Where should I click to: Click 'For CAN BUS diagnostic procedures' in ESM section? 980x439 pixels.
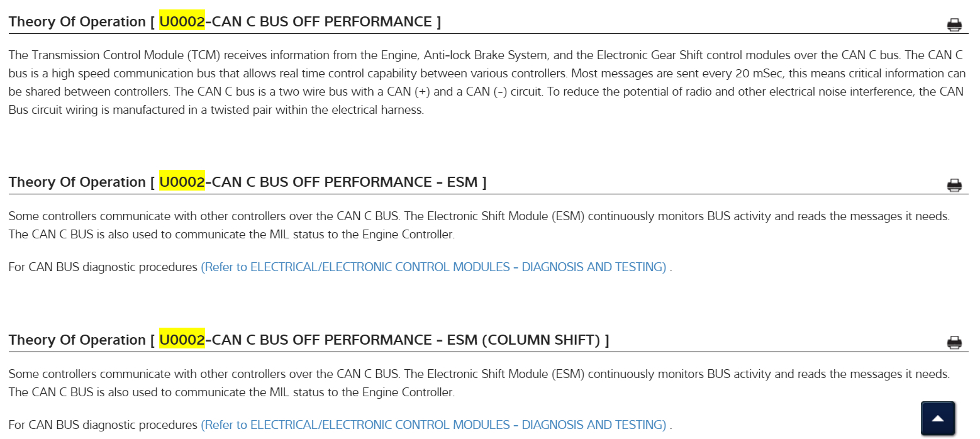(x=103, y=267)
